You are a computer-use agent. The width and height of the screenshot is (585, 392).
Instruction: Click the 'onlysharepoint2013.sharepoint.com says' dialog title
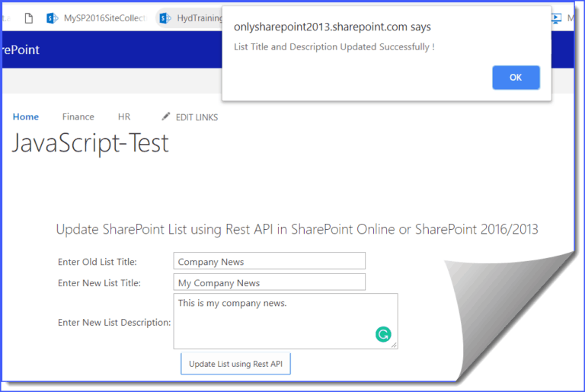(332, 27)
